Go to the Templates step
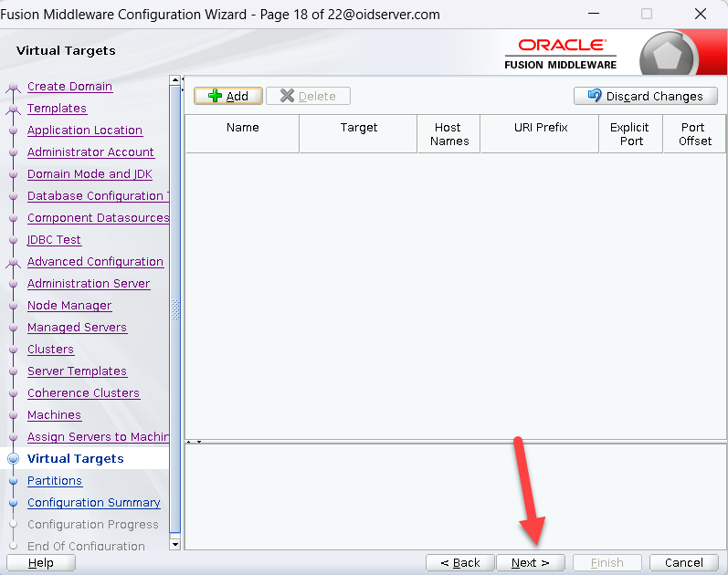This screenshot has height=575, width=728. pyautogui.click(x=57, y=109)
